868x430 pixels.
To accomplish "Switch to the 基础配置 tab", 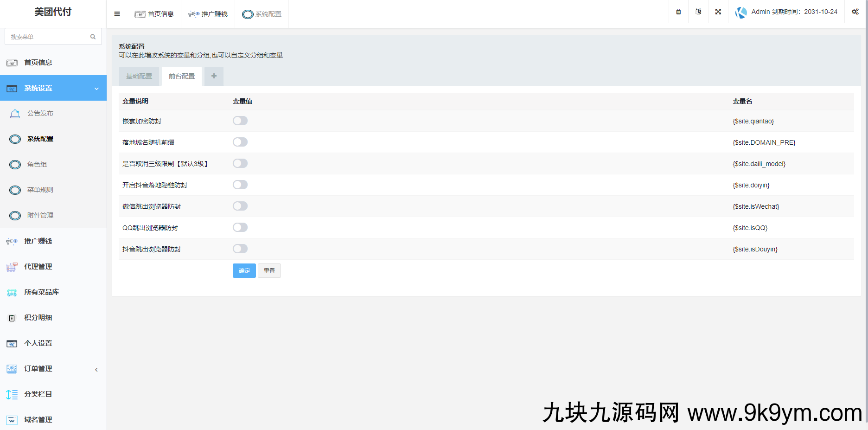I will tap(139, 76).
